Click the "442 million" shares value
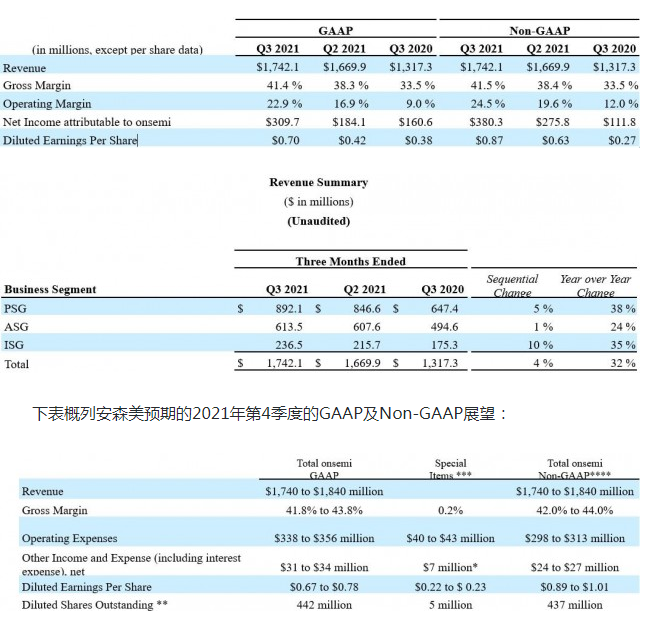This screenshot has height=617, width=655. tap(326, 605)
